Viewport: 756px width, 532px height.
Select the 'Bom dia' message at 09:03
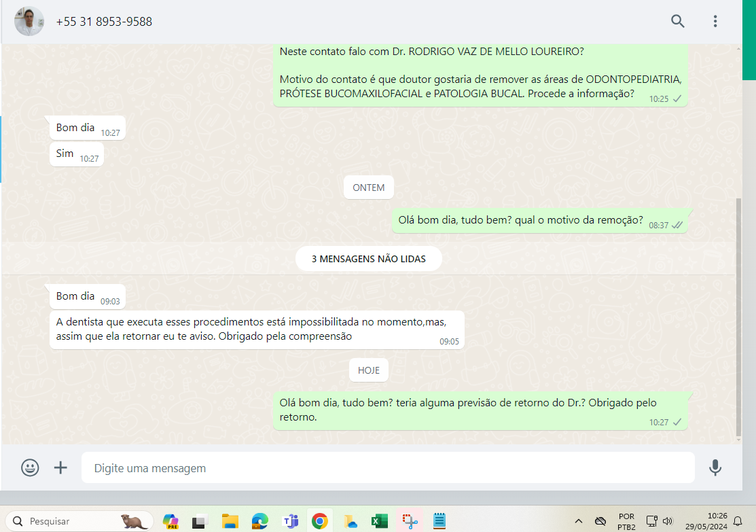[x=87, y=297]
